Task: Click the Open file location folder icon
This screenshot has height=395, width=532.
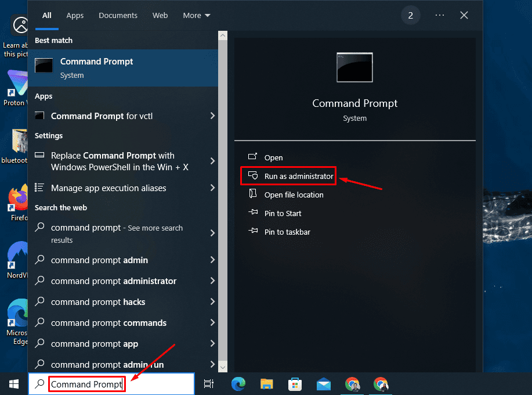Action: pyautogui.click(x=253, y=193)
